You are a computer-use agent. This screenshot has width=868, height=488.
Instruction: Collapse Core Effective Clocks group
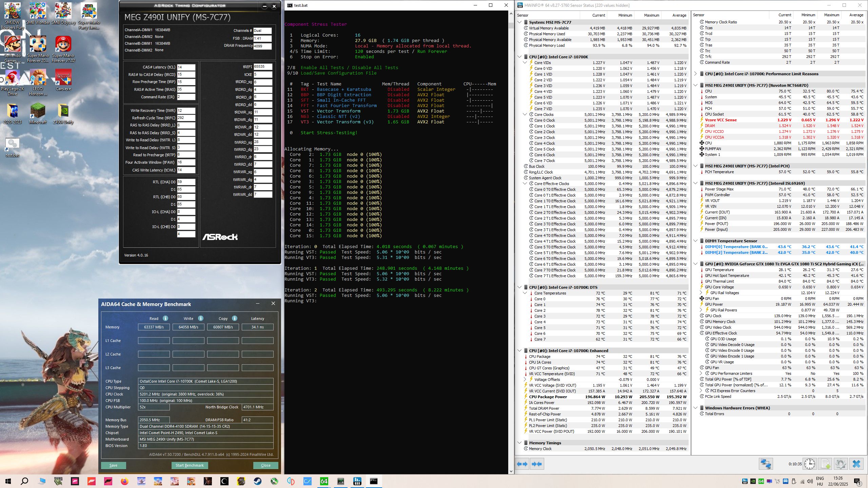525,184
